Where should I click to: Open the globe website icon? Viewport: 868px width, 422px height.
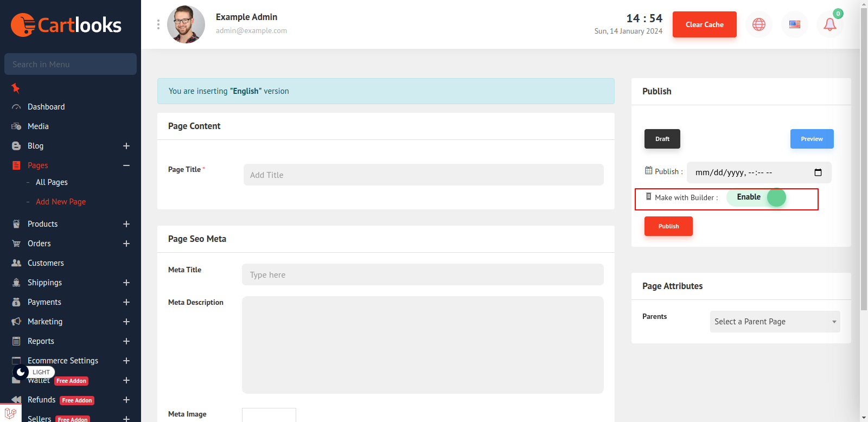[758, 24]
